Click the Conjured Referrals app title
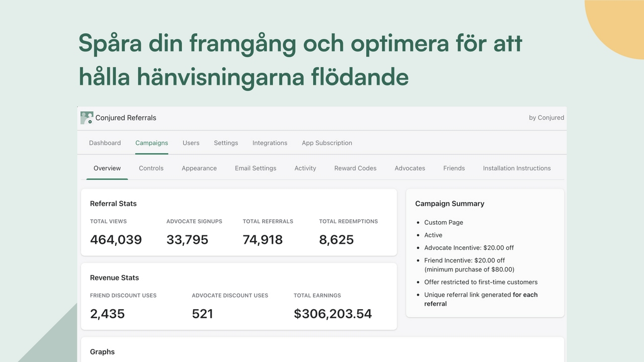644x362 pixels. [x=126, y=118]
